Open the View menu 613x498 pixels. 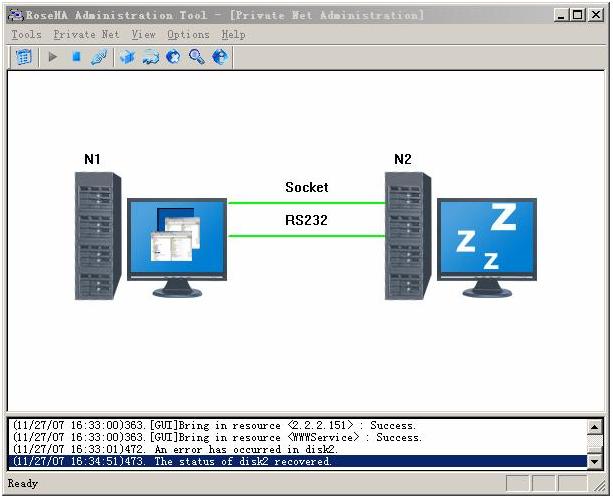pos(143,35)
